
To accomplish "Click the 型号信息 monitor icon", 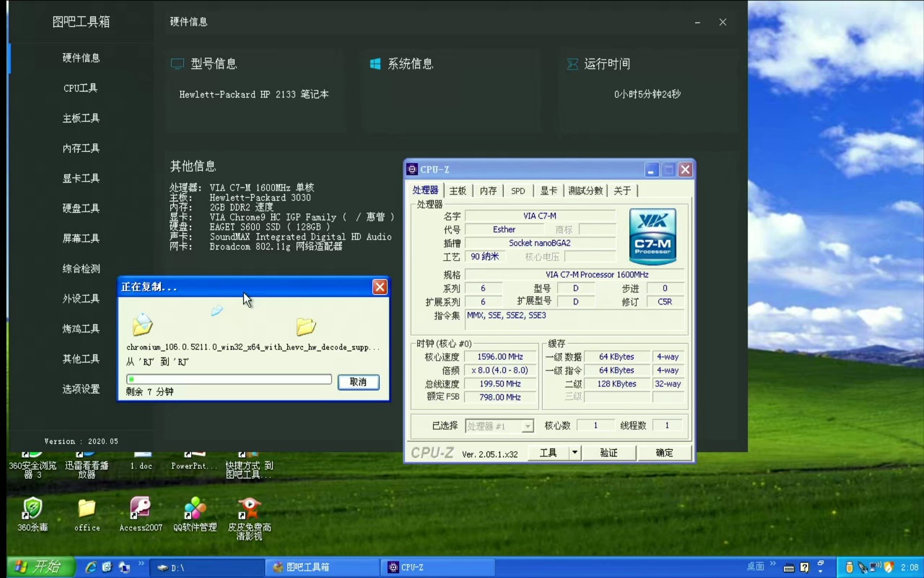I will click(177, 64).
